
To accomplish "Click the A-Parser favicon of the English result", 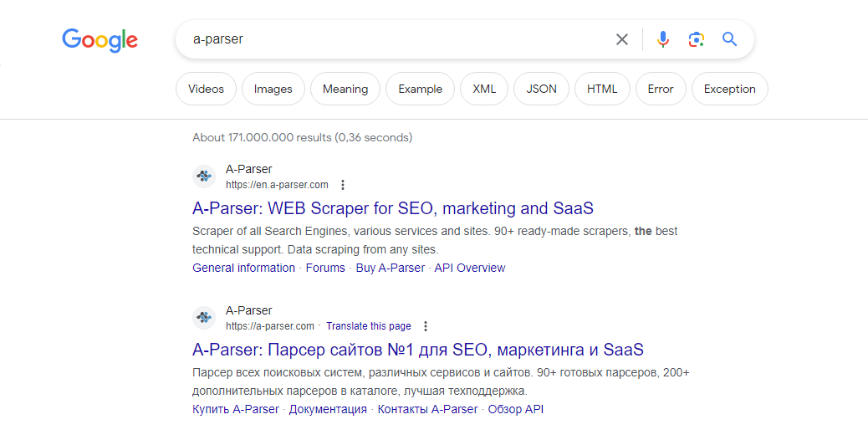I will pyautogui.click(x=204, y=177).
